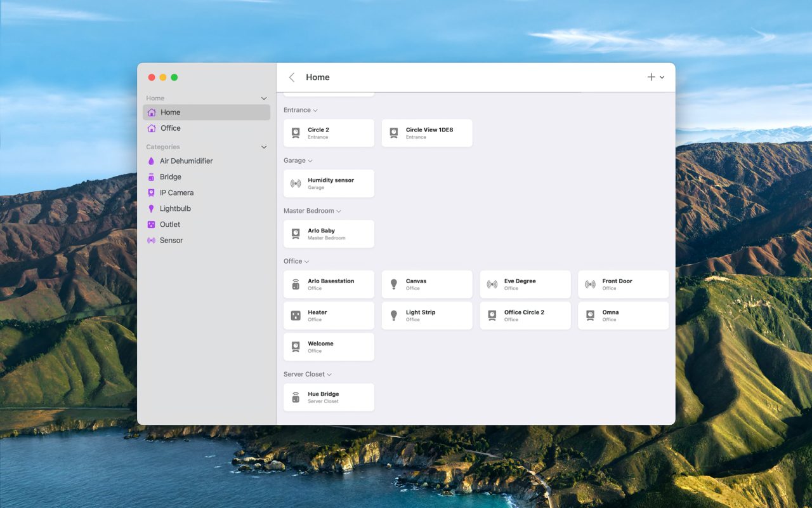Select the IP Camera category icon
812x508 pixels.
click(152, 192)
